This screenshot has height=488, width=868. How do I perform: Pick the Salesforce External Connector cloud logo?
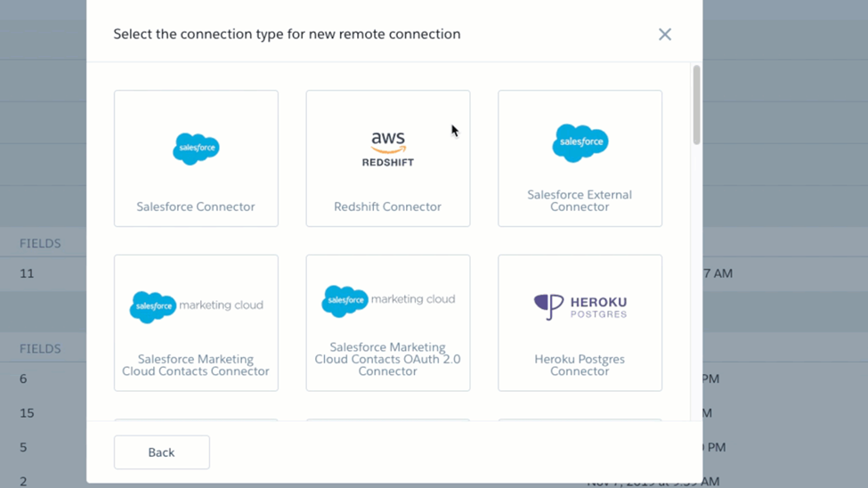(580, 142)
